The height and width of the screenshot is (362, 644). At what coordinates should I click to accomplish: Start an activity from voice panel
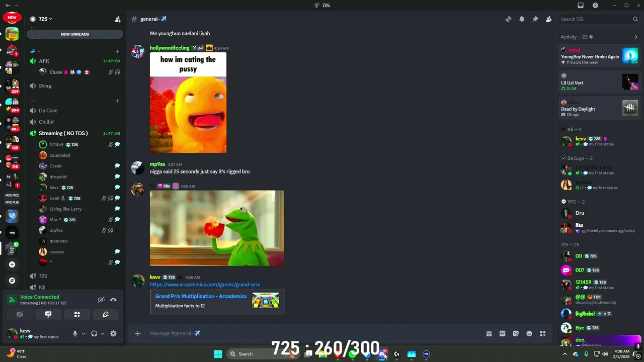pos(77,314)
